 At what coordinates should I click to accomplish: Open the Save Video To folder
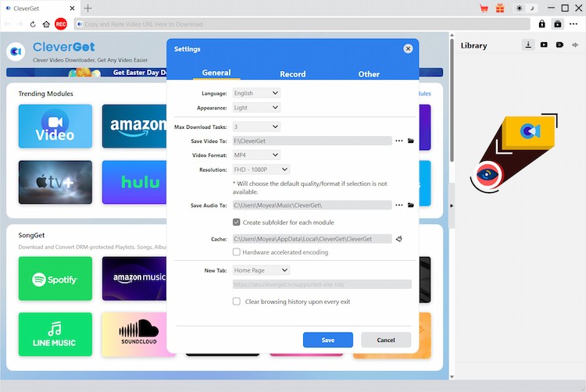click(411, 141)
